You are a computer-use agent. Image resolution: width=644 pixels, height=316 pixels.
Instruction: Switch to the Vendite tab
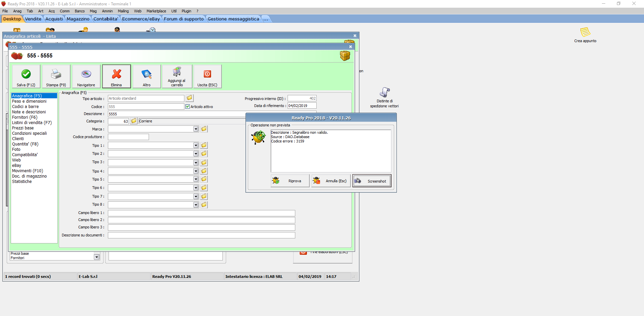pos(33,19)
